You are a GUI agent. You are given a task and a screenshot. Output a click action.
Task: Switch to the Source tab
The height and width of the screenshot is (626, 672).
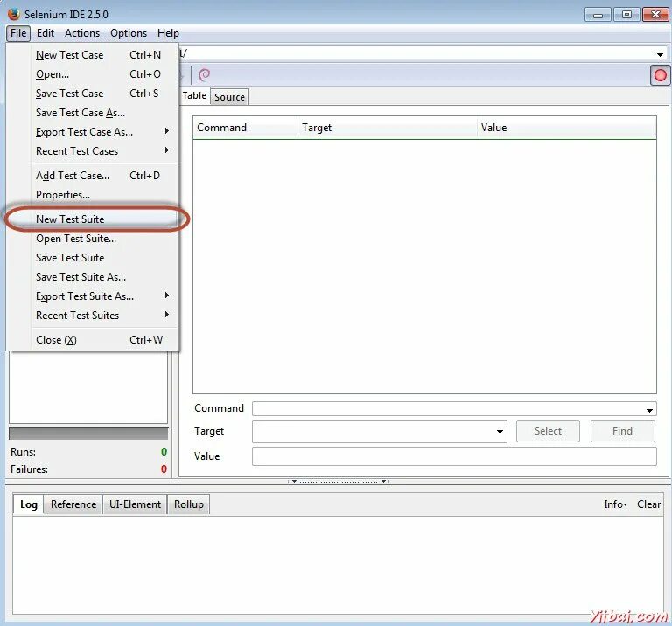[x=229, y=97]
